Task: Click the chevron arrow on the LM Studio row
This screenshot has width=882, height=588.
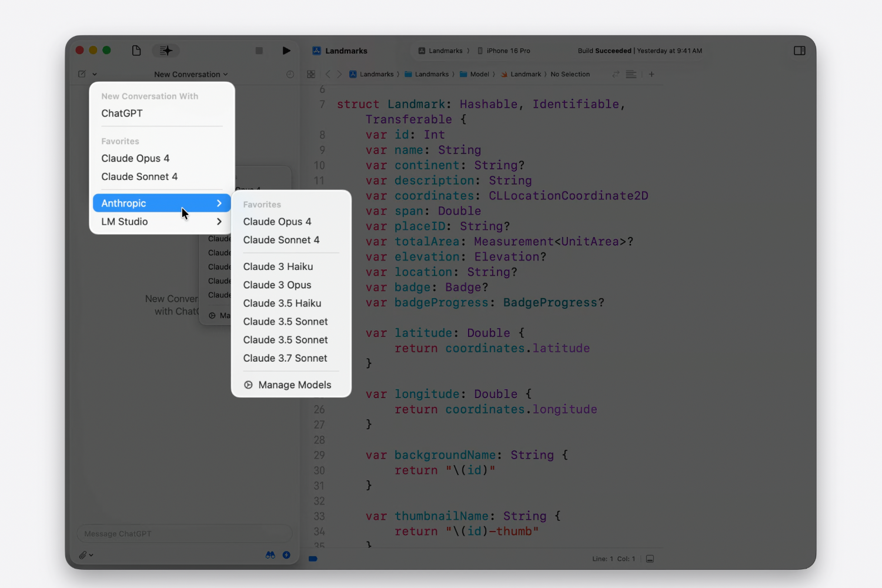Action: 219,222
